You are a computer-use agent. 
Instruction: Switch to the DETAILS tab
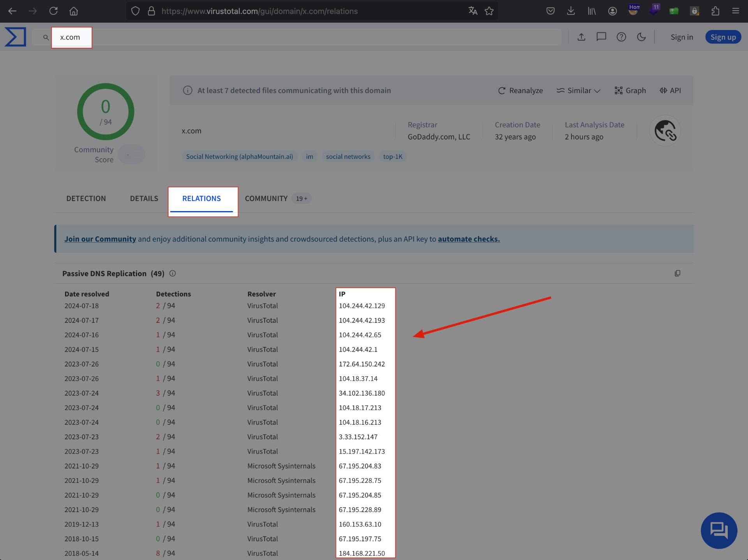144,199
